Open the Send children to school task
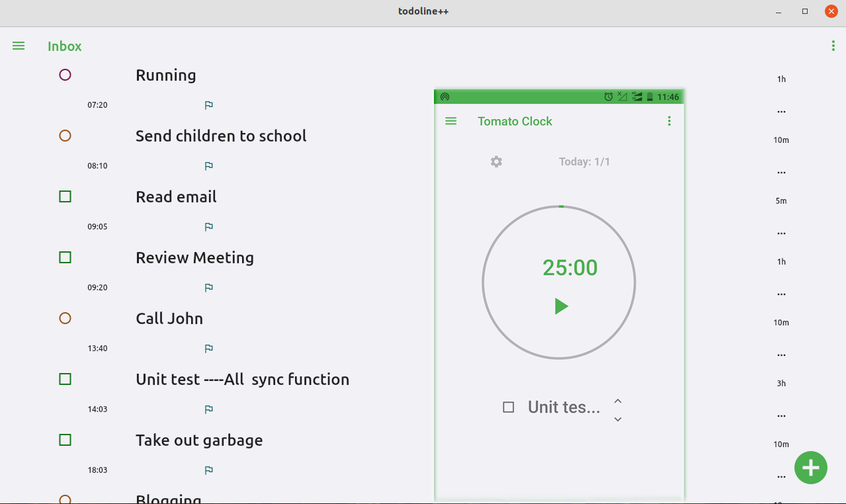Viewport: 846px width, 504px height. [x=221, y=136]
